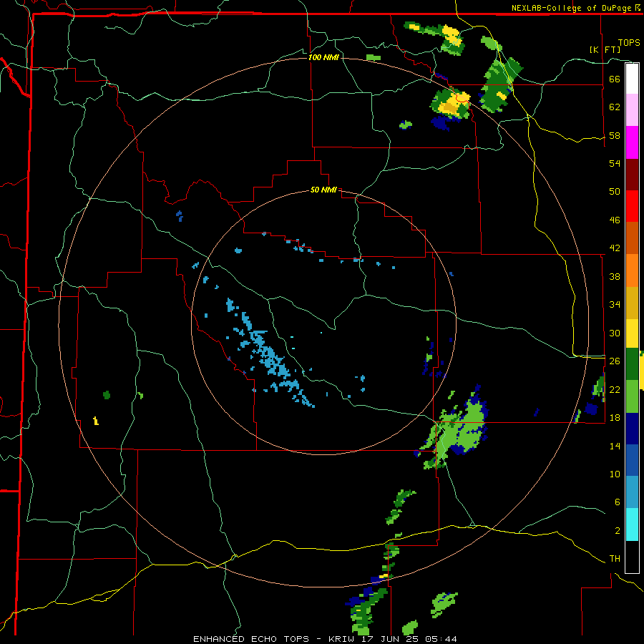644x644 pixels.
Task: Click the legend value 50
Action: (615, 191)
